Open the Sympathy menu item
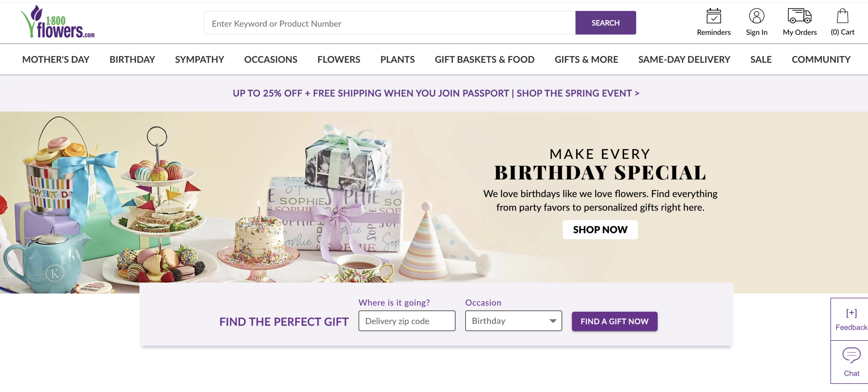This screenshot has height=392, width=868. point(199,60)
